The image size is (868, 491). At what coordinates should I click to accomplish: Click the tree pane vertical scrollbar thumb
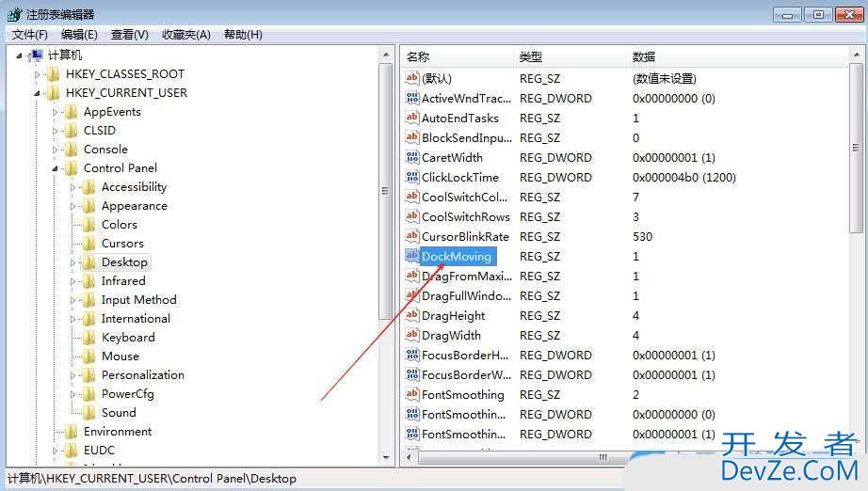385,191
